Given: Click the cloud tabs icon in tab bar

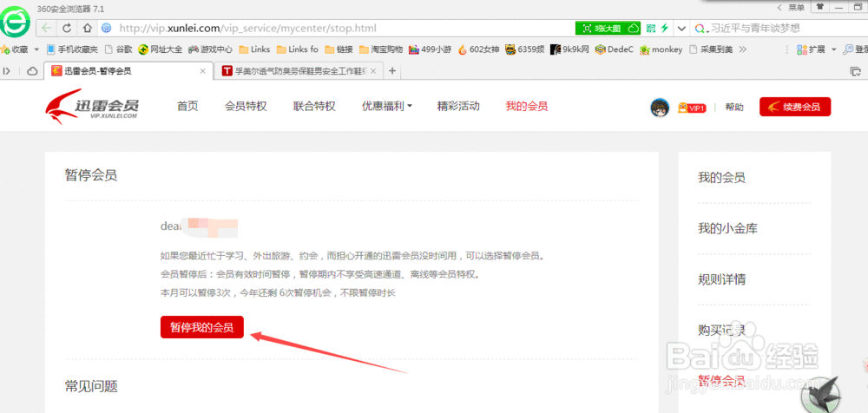Looking at the screenshot, I should click(32, 71).
